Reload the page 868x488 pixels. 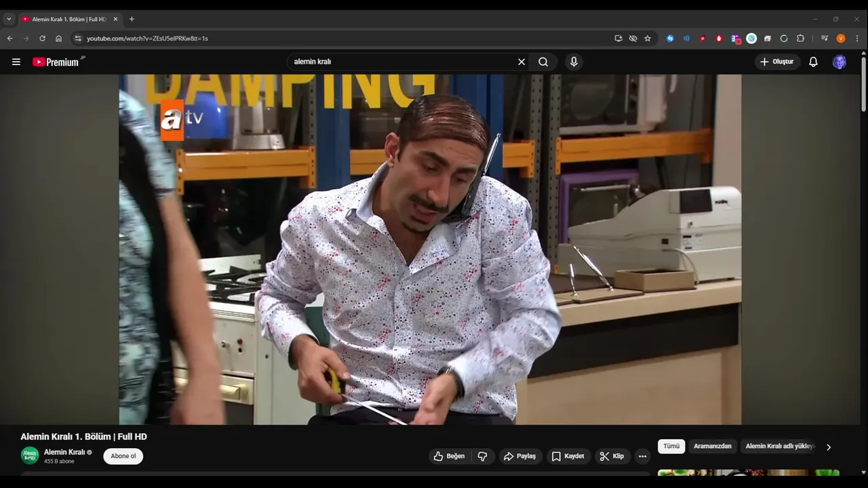(x=42, y=39)
